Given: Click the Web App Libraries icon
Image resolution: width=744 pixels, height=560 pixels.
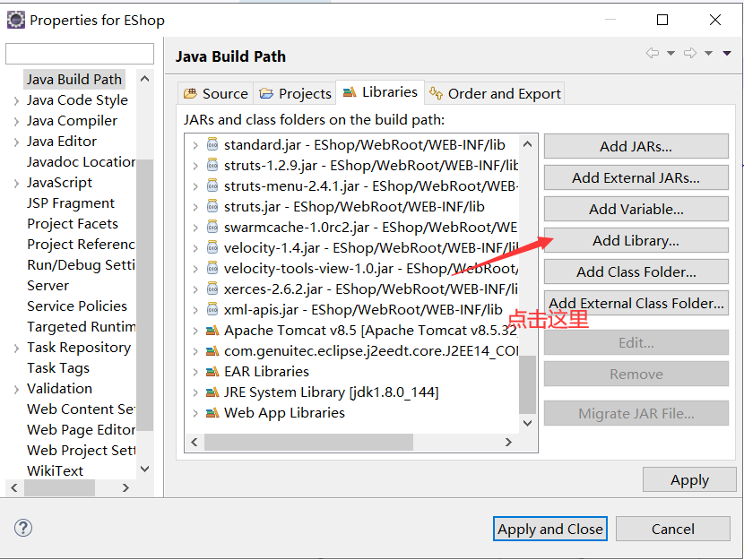Looking at the screenshot, I should 212,413.
